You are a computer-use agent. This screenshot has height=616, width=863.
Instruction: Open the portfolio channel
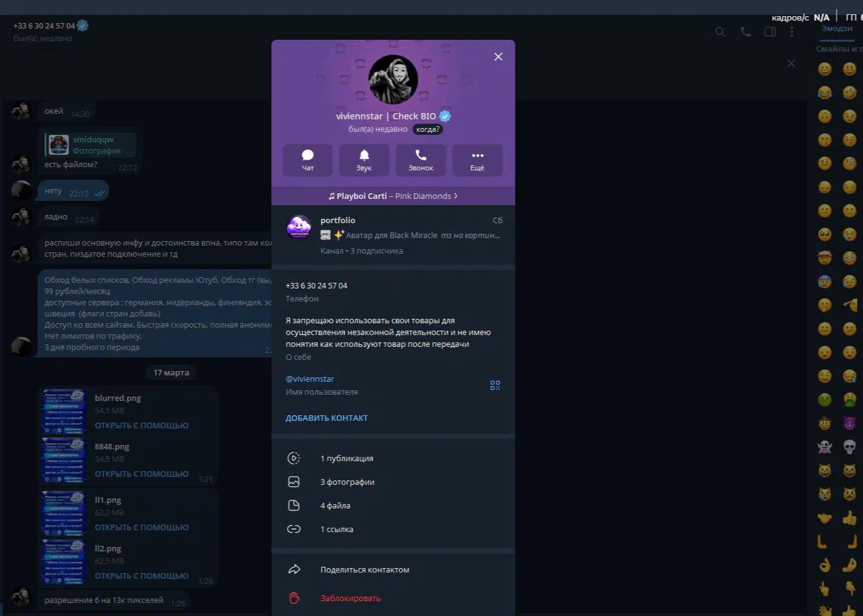point(393,235)
